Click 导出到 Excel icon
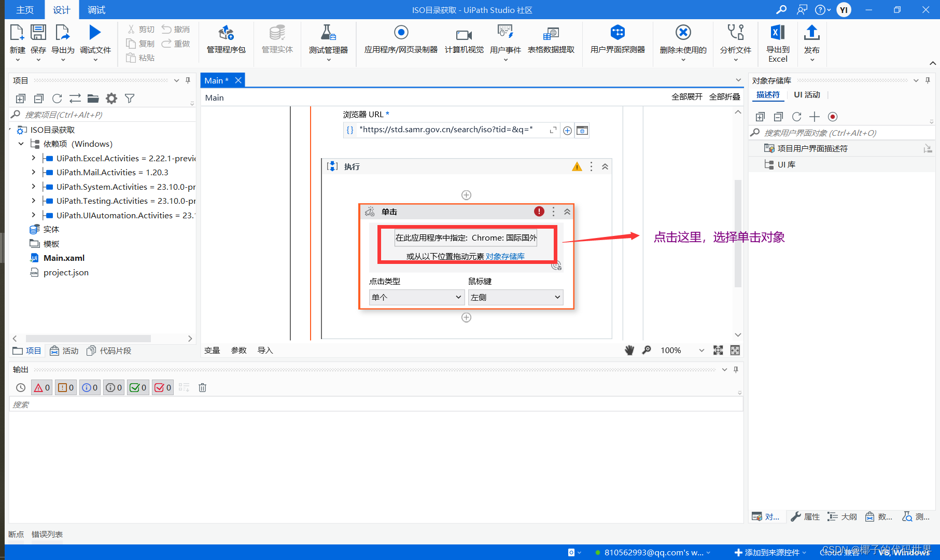Image resolution: width=940 pixels, height=560 pixels. click(x=778, y=33)
